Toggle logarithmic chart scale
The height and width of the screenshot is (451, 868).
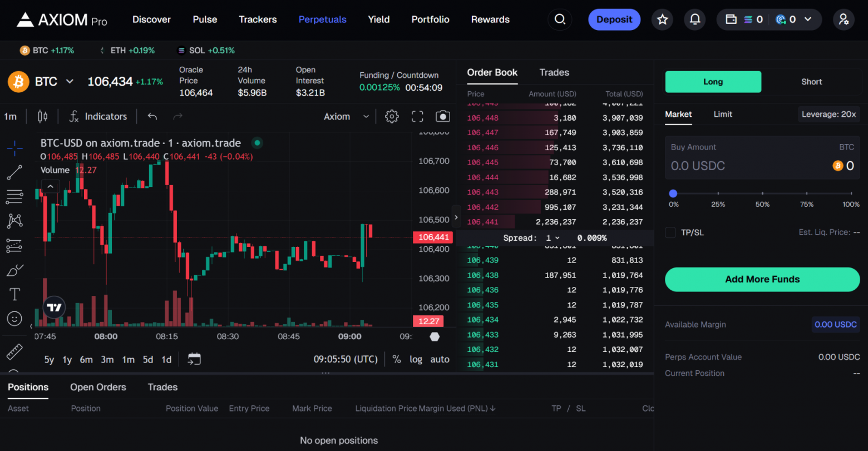pos(416,359)
